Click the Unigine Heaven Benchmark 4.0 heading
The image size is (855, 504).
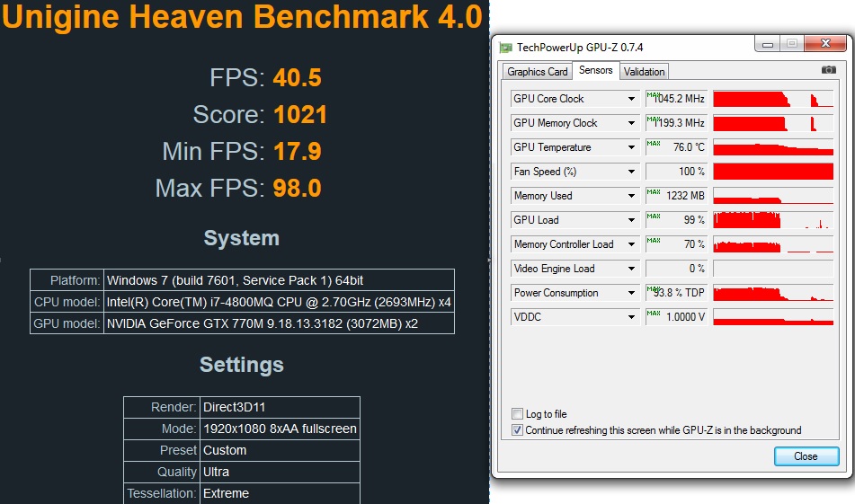242,16
